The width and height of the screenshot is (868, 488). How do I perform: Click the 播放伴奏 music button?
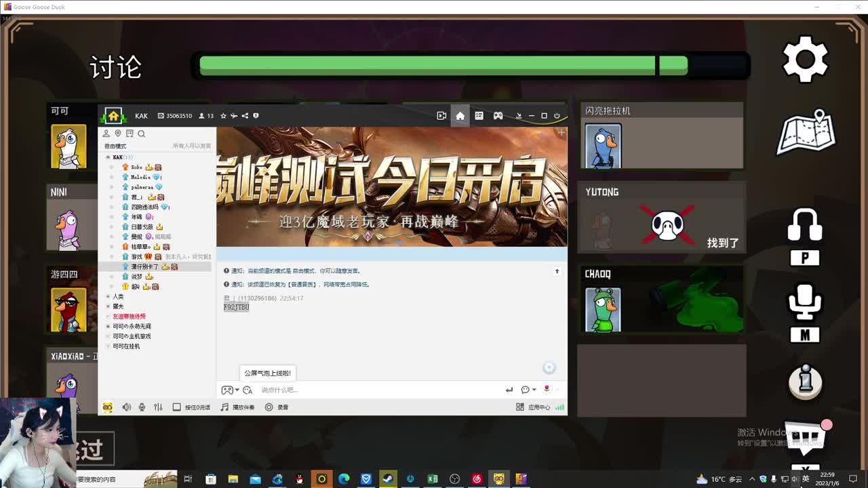[237, 407]
